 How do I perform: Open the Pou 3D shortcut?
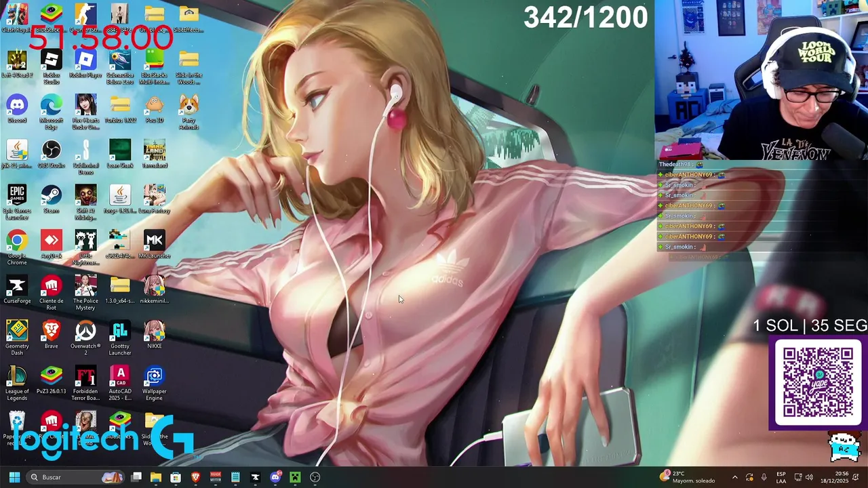point(155,109)
